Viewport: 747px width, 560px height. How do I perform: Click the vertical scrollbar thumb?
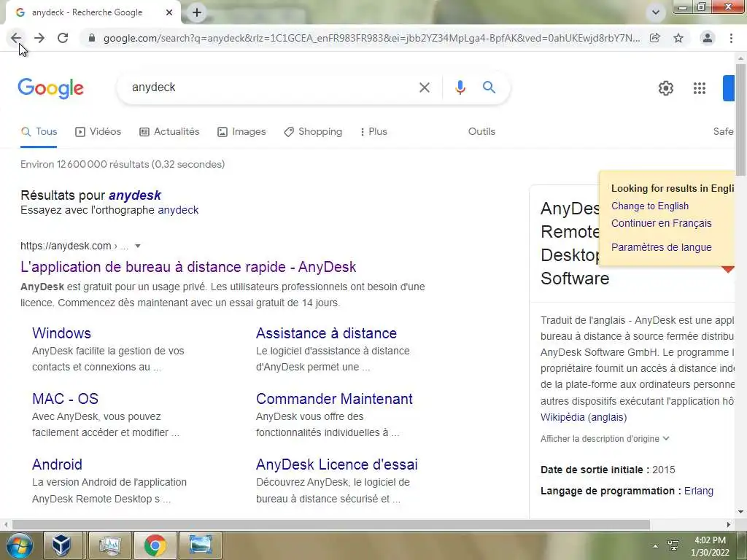[x=740, y=119]
